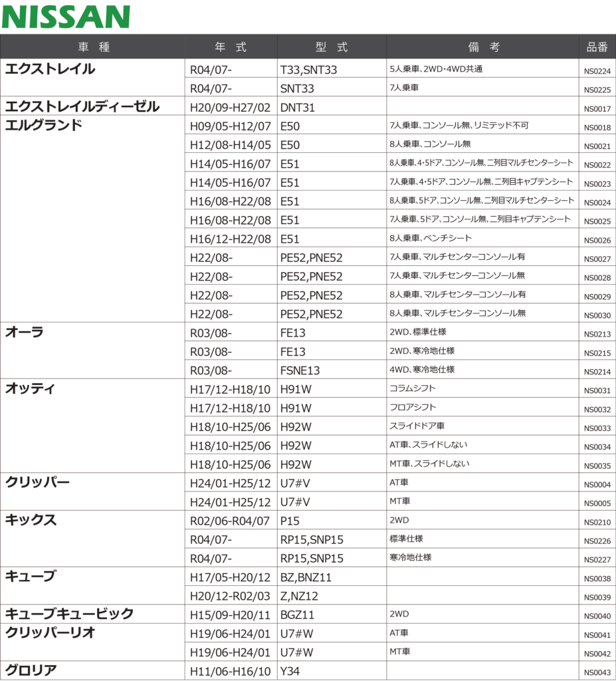Image resolution: width=616 pixels, height=681 pixels.
Task: Open part number NS0043
Action: point(597,672)
